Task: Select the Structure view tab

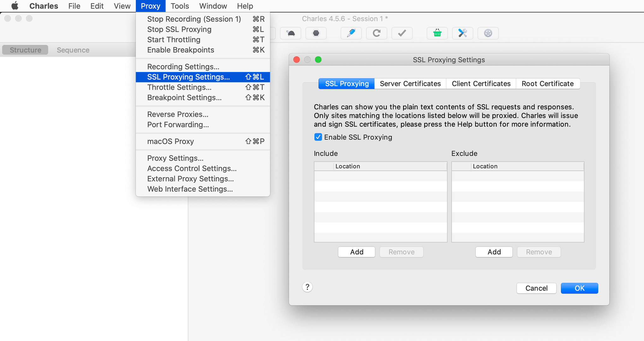Action: point(25,50)
